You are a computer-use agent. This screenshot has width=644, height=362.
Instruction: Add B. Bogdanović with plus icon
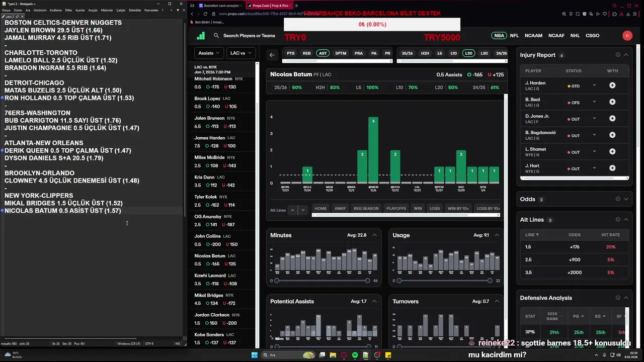(x=612, y=135)
